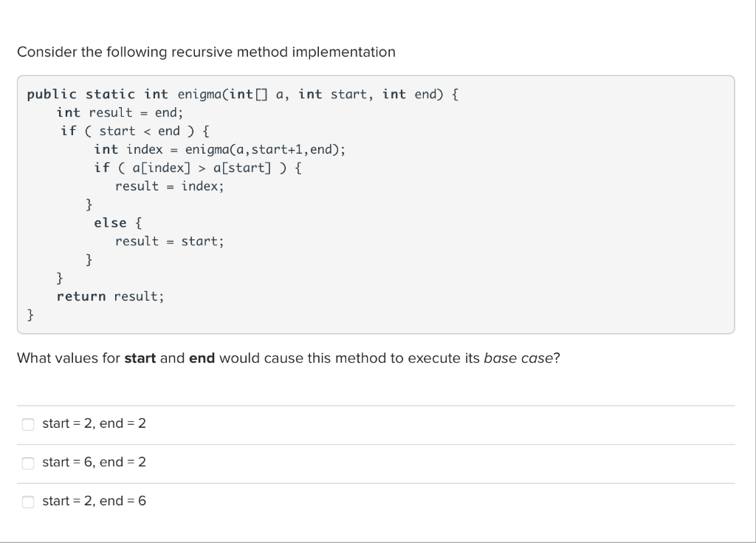Click the line int result = end
756x543 pixels.
[x=120, y=112]
